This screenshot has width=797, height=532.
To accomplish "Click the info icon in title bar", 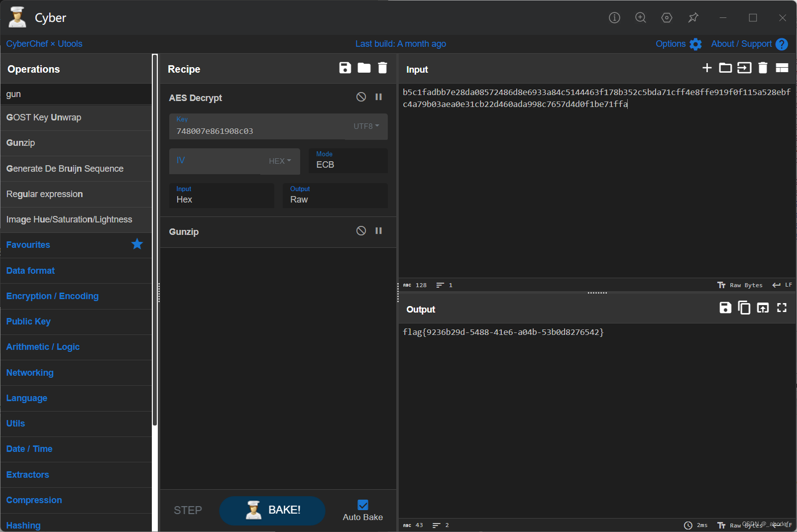I will pyautogui.click(x=614, y=18).
